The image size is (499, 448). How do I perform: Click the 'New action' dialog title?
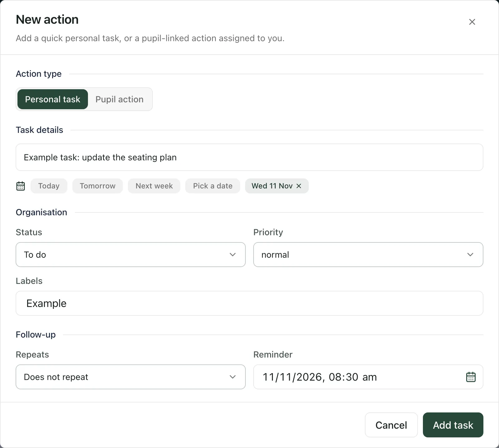coord(47,19)
